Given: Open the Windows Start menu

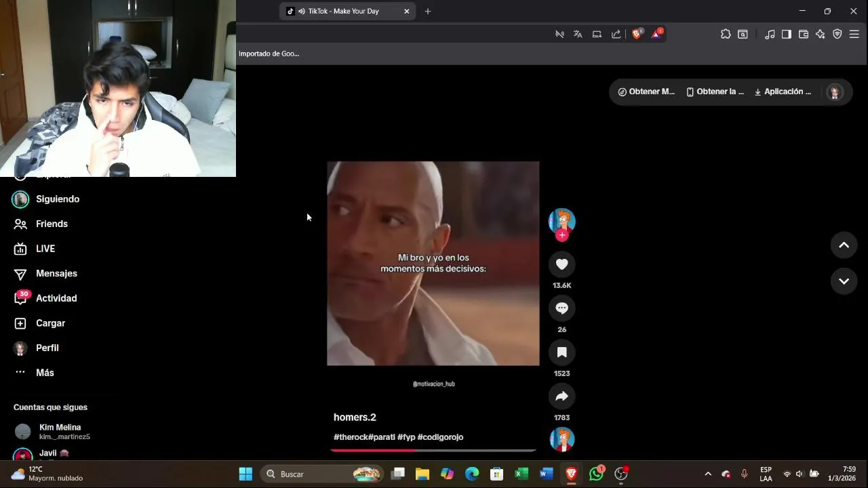Looking at the screenshot, I should pos(245,474).
